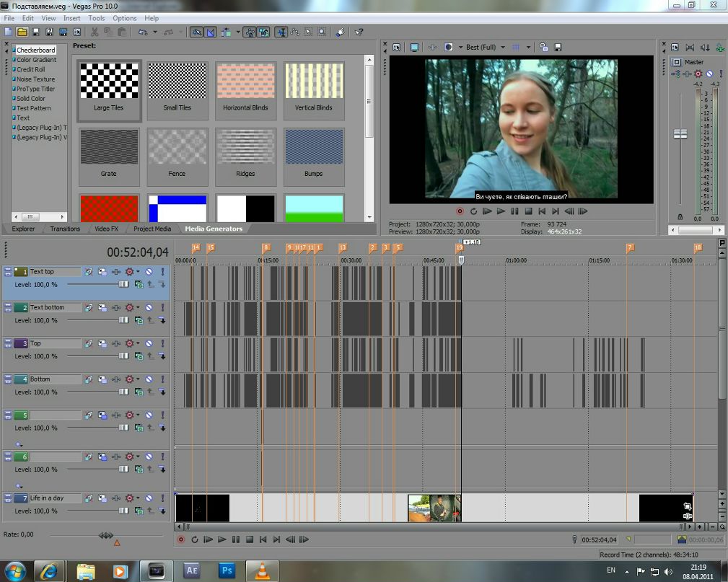Mute the Text top track
The height and width of the screenshot is (582, 728).
pyautogui.click(x=149, y=272)
